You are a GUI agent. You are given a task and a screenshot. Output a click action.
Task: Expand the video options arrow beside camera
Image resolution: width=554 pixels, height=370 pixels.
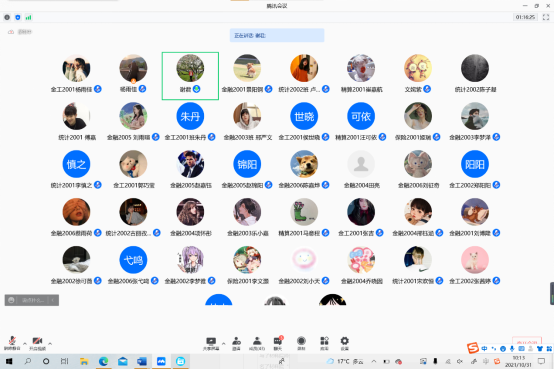coord(50,343)
